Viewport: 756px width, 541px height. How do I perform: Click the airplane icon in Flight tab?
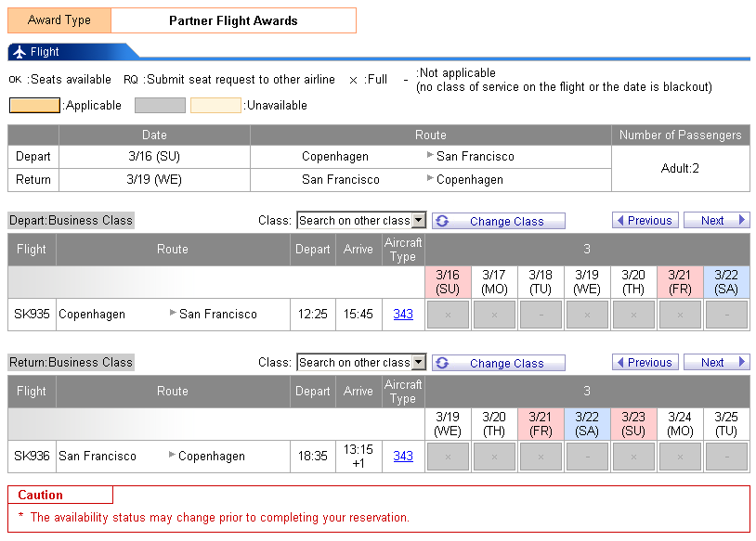[x=20, y=52]
